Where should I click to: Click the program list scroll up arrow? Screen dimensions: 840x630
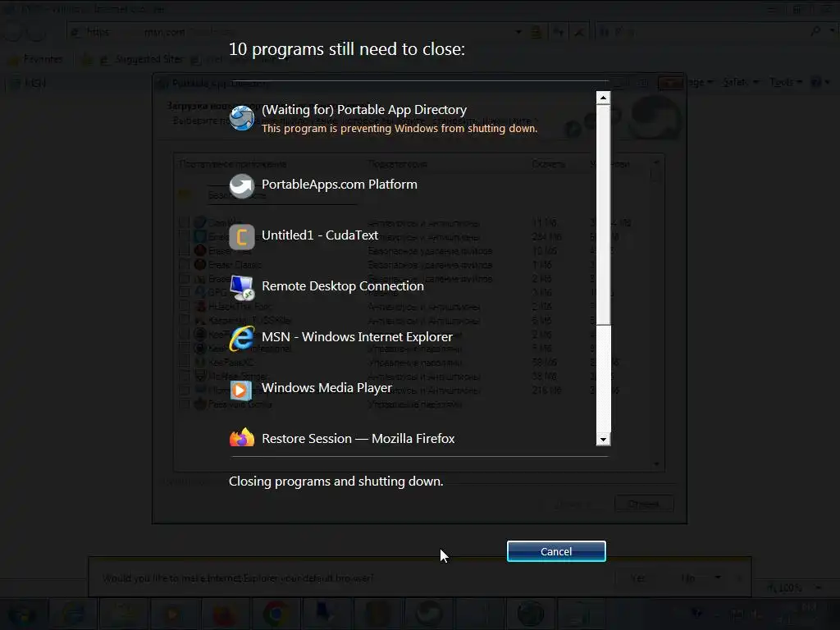pos(603,98)
